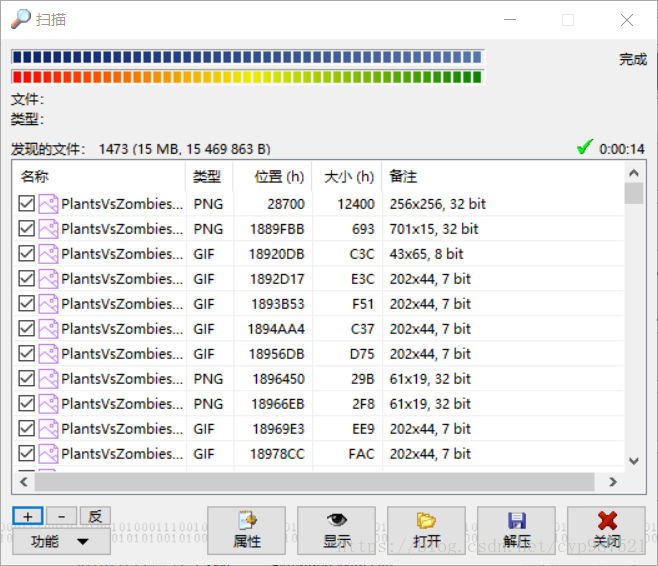Toggle checkbox for PNG at 18966EB
Viewport: 658px width, 566px height.
[26, 404]
